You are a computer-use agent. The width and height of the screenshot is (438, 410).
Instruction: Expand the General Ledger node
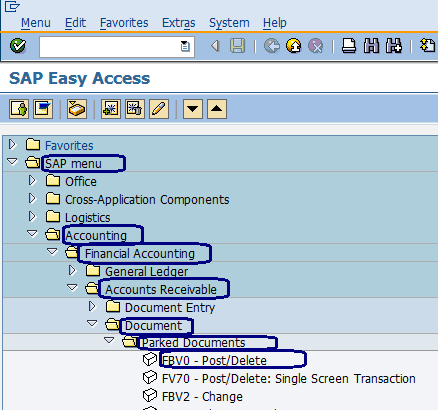point(72,270)
